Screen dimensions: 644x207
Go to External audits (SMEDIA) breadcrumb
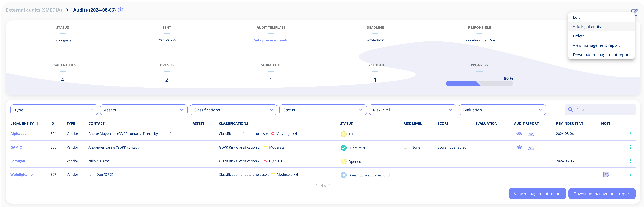coord(34,10)
